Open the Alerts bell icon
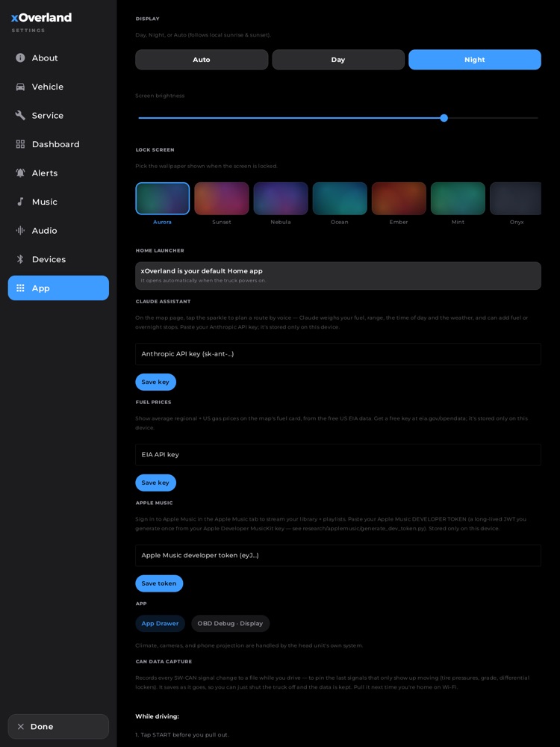This screenshot has width=560, height=747. (x=20, y=173)
